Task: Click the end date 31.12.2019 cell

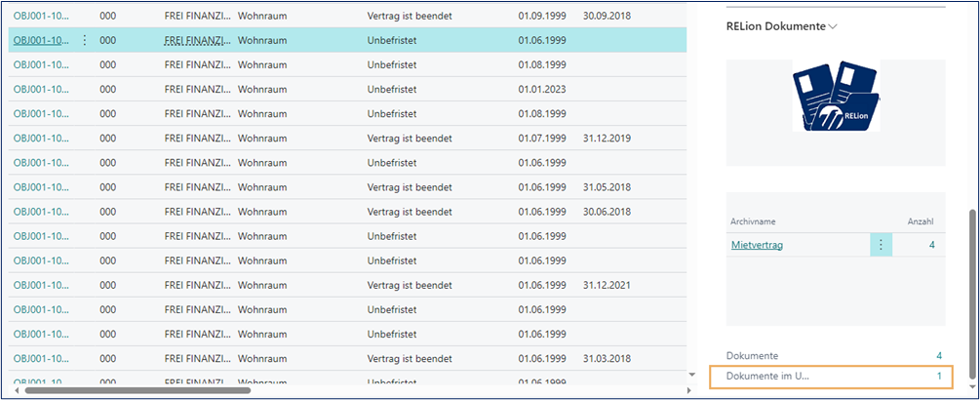Action: (x=607, y=138)
